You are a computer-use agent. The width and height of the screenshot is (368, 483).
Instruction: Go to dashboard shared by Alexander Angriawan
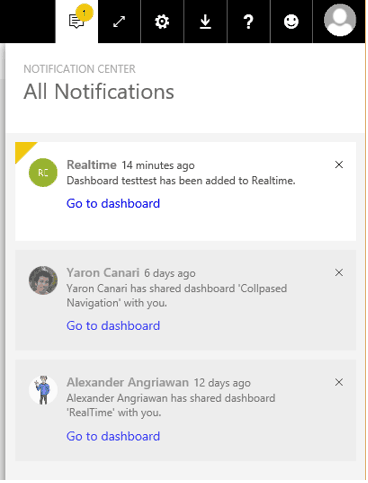[x=113, y=436]
